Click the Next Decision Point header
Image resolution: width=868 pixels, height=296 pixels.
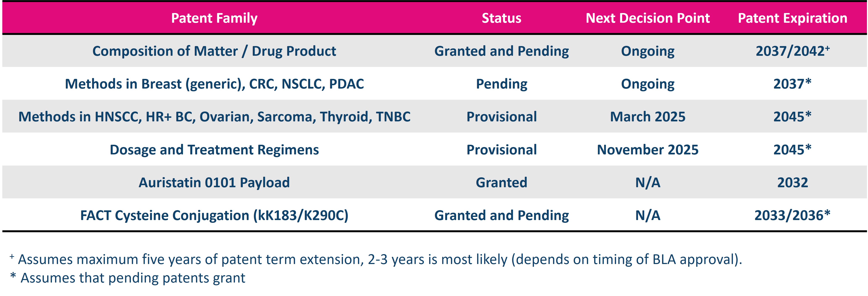(647, 18)
